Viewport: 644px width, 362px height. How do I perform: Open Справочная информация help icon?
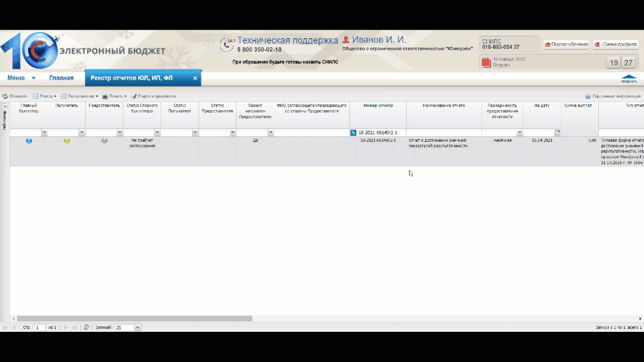coord(588,96)
